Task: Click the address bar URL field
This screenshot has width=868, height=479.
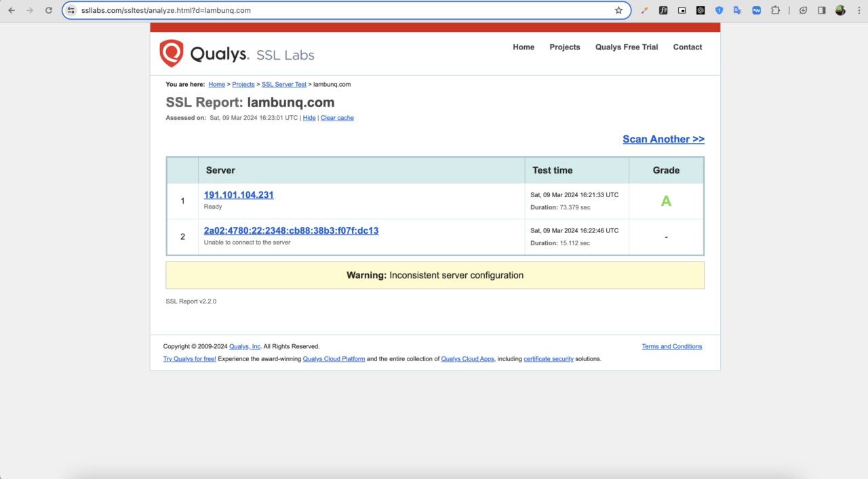Action: (339, 10)
